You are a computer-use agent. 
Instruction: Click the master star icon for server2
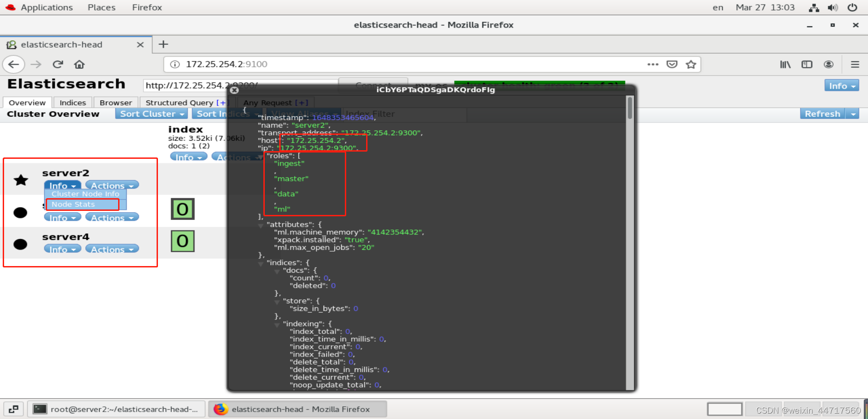21,180
